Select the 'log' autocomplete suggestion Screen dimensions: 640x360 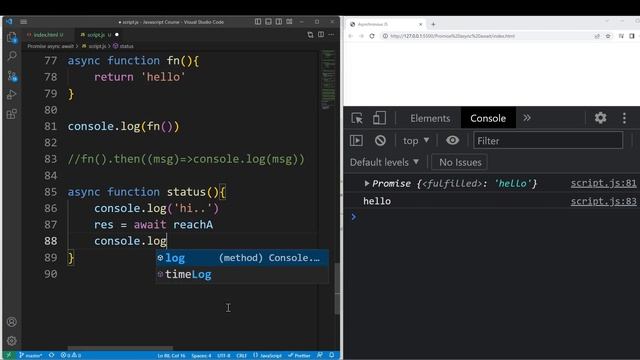pos(242,258)
